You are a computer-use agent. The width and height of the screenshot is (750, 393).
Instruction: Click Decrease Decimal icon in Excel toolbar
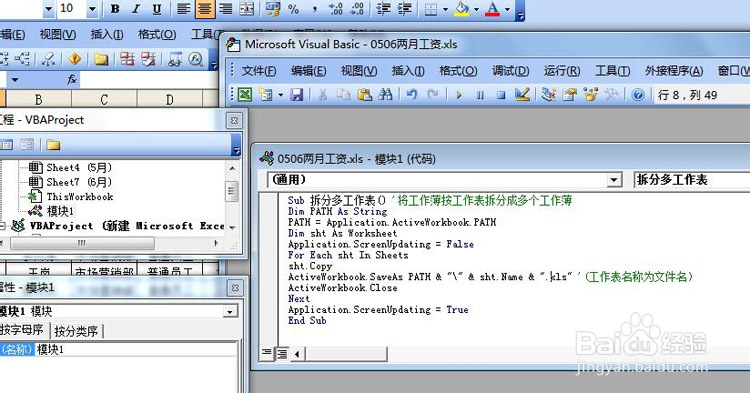tap(357, 9)
